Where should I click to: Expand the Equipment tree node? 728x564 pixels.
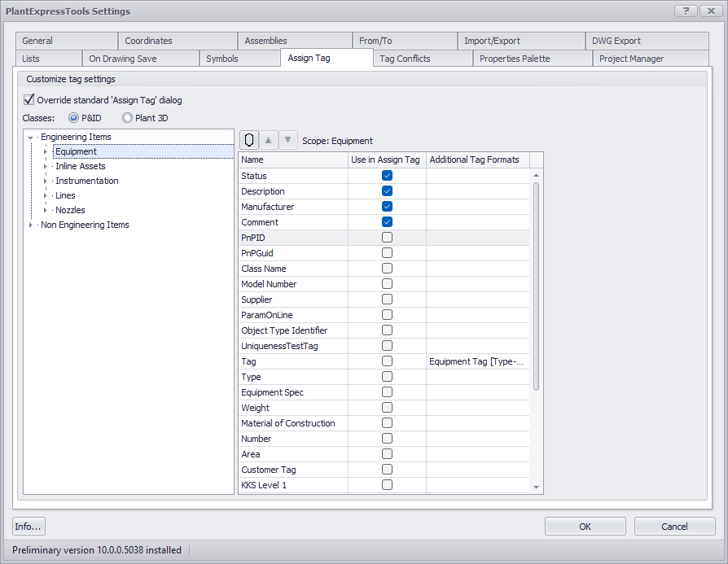(x=46, y=151)
